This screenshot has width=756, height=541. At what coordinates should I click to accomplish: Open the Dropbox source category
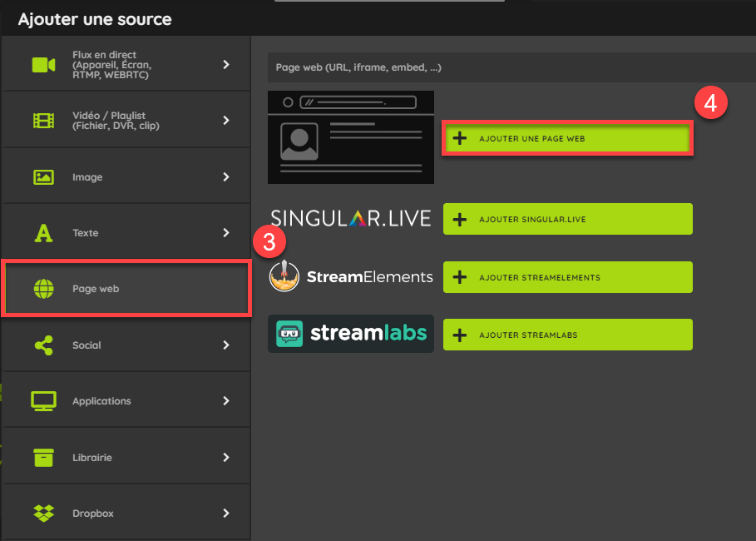pyautogui.click(x=126, y=513)
